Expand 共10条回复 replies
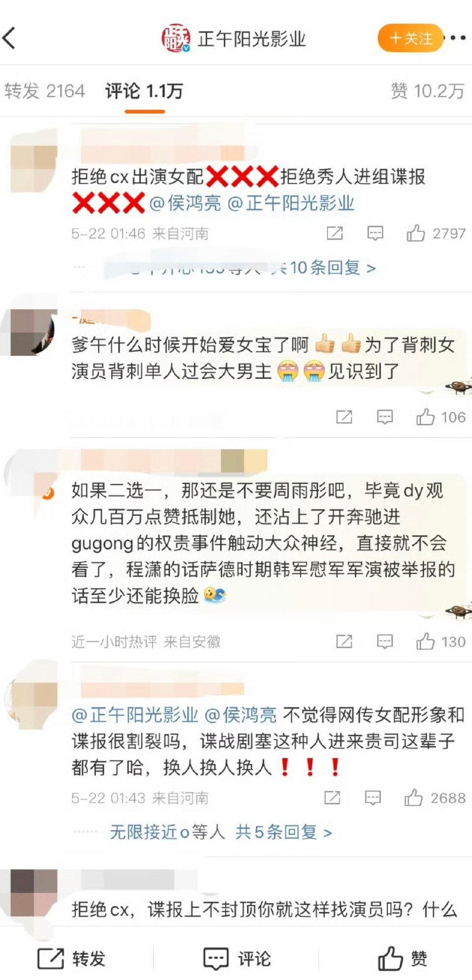 click(324, 268)
